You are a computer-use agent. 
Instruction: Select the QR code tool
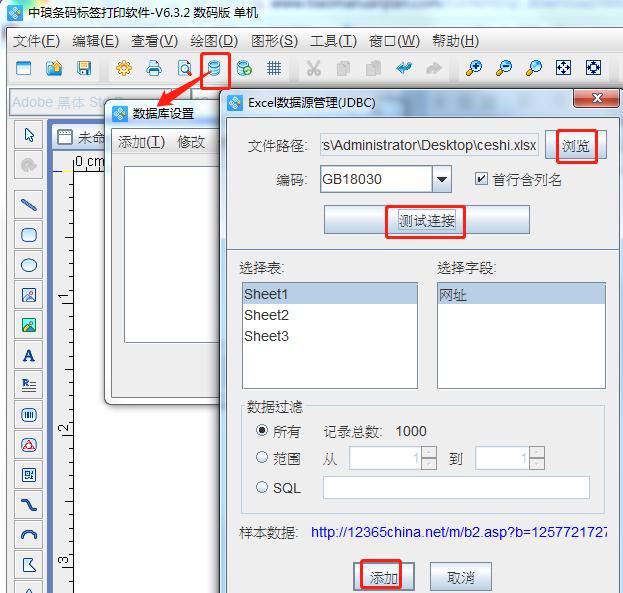click(x=29, y=475)
